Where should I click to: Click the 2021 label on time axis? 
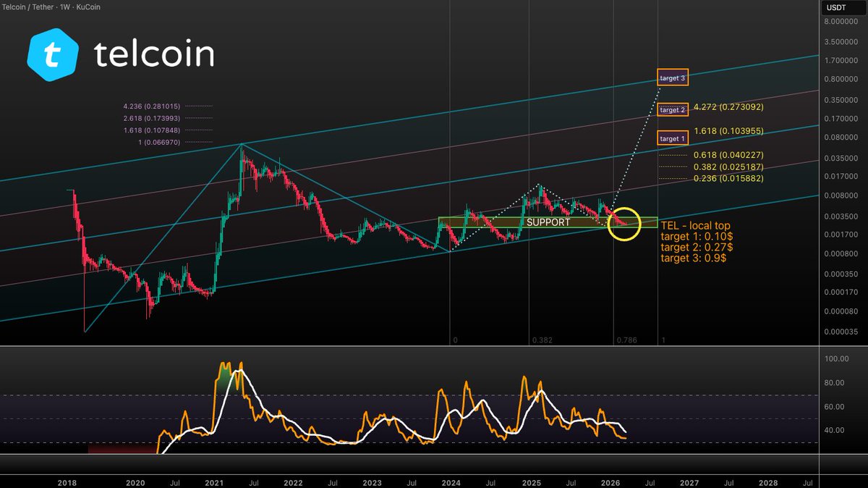pyautogui.click(x=214, y=482)
